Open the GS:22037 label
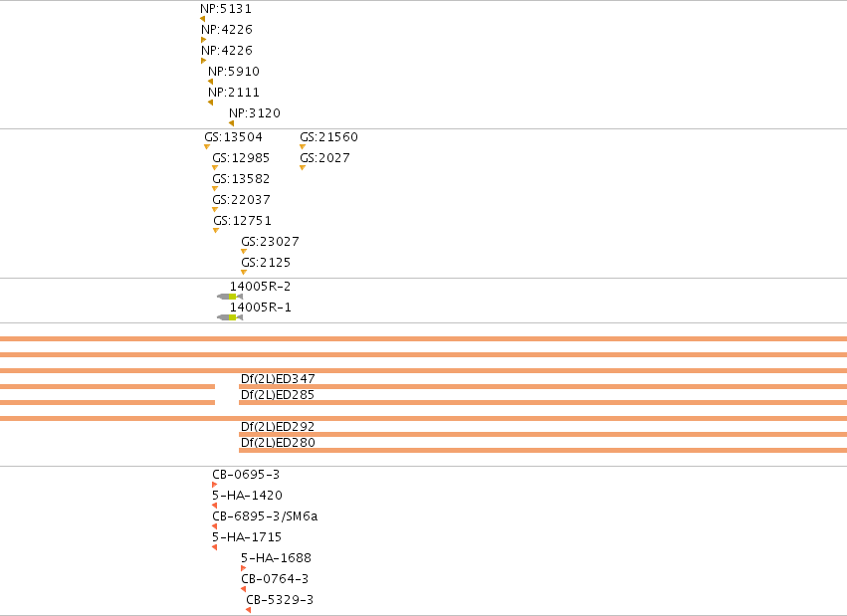The image size is (847, 616). (242, 200)
